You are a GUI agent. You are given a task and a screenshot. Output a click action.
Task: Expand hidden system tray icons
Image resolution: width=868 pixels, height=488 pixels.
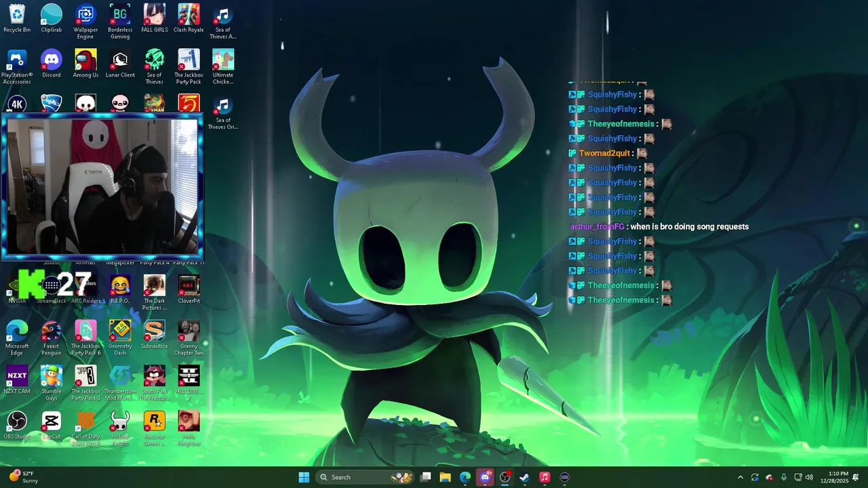pos(741,477)
